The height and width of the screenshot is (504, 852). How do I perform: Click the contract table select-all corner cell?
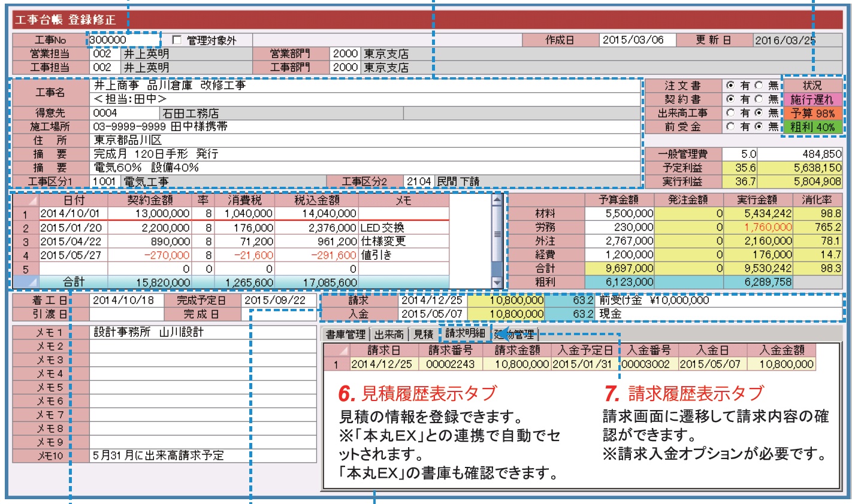pos(25,200)
